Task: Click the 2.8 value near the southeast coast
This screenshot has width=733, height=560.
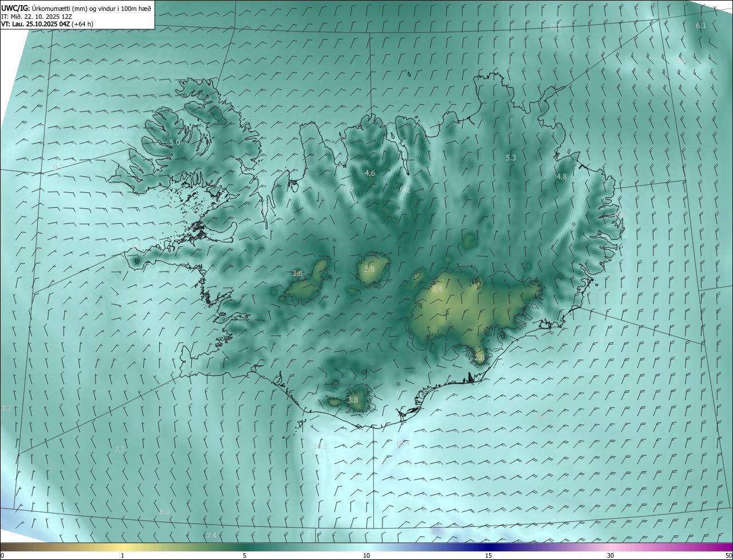Action: (x=479, y=358)
